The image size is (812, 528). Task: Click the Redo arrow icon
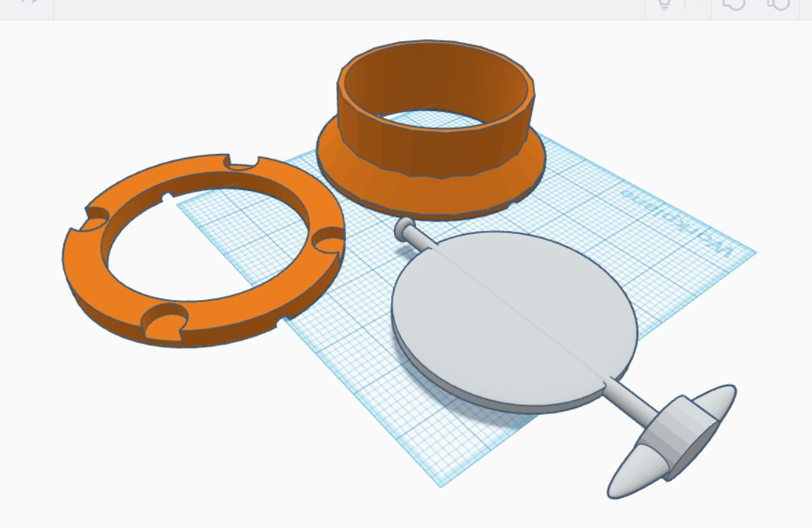[x=30, y=3]
